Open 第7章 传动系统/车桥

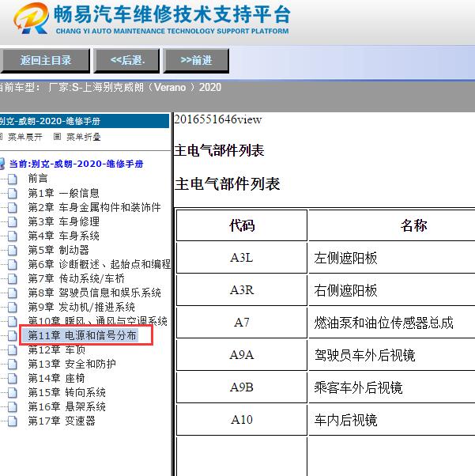76,278
